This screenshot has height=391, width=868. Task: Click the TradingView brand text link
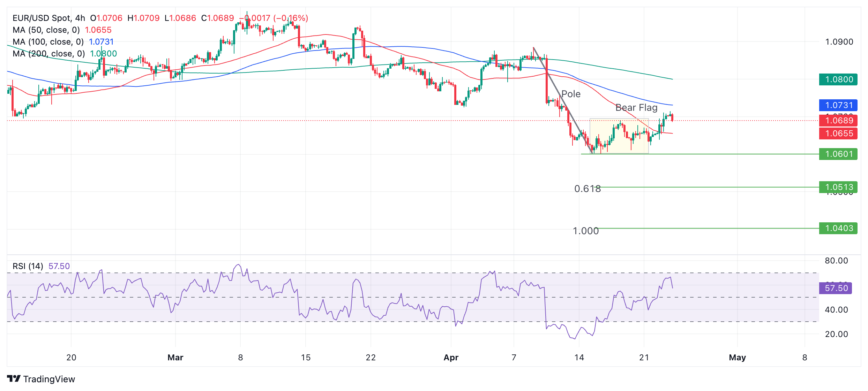click(49, 379)
